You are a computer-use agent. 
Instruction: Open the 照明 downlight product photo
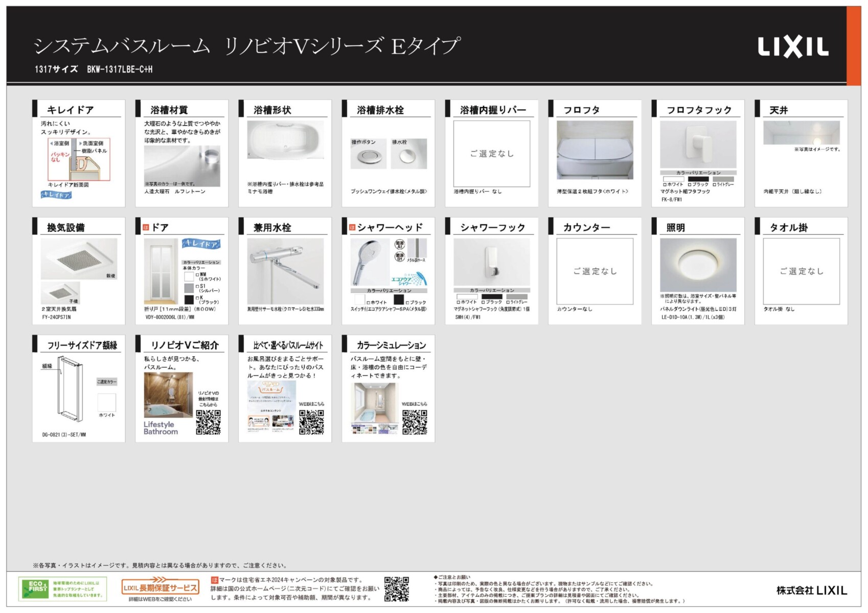click(698, 265)
